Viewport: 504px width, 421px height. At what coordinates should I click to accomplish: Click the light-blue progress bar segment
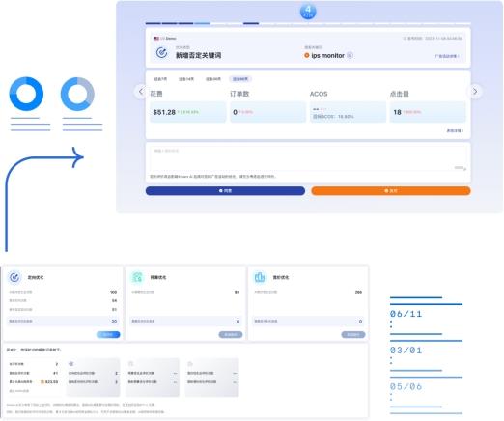(x=202, y=23)
